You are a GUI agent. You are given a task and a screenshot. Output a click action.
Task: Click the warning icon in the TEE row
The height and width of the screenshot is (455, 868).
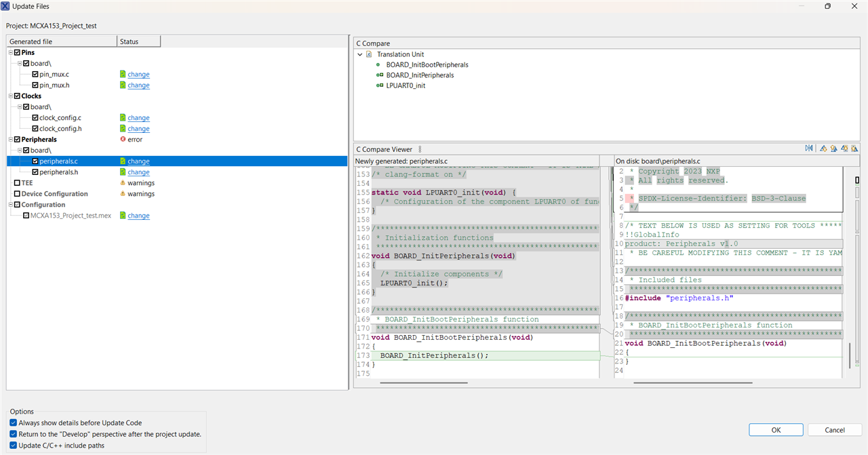click(x=122, y=183)
